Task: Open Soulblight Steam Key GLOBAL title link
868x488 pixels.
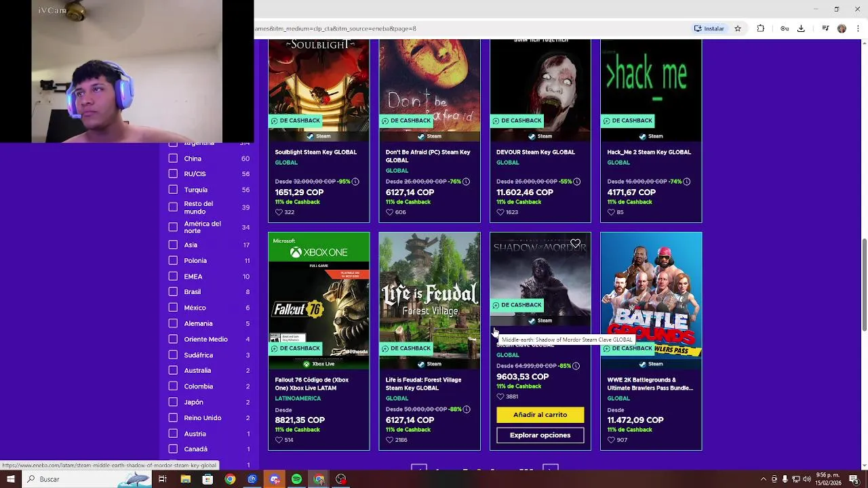Action: coord(315,152)
